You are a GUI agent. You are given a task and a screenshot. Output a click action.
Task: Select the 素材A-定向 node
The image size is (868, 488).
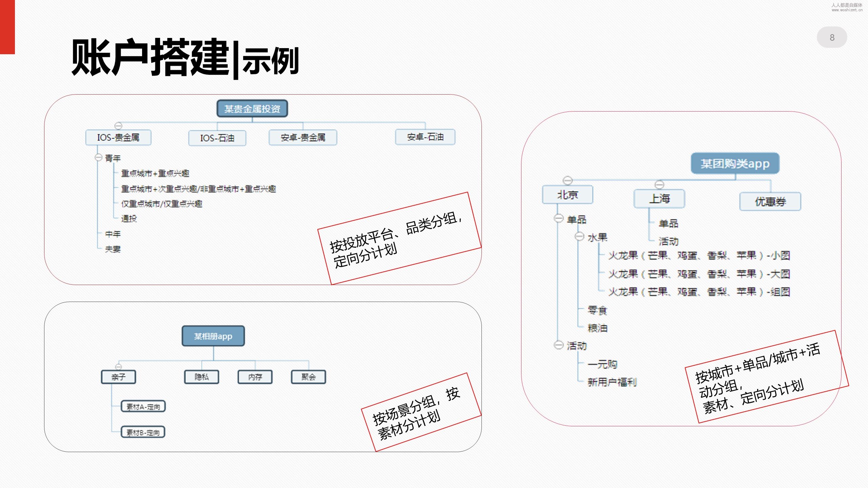point(143,406)
